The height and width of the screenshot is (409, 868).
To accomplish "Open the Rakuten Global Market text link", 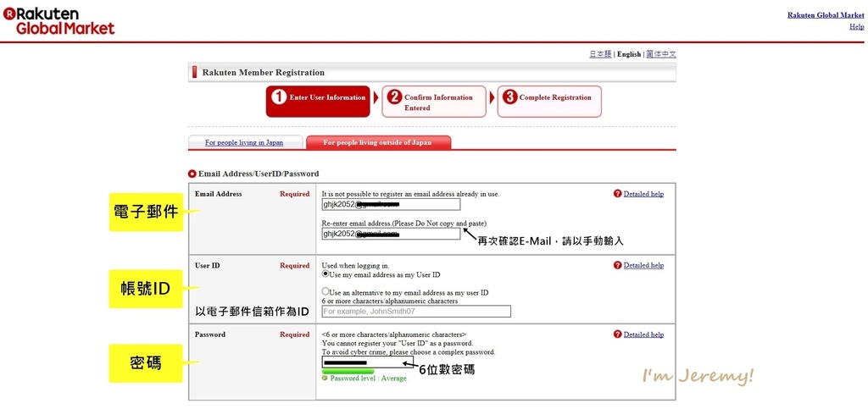I will (826, 15).
